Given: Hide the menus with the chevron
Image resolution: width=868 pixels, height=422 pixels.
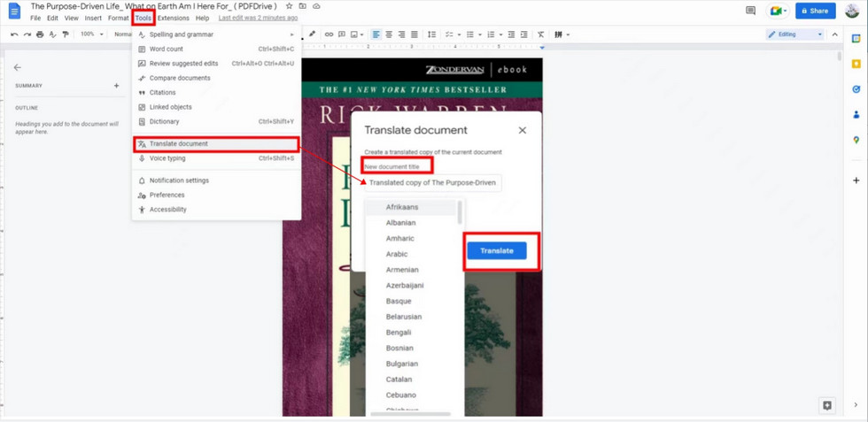Looking at the screenshot, I should tap(834, 35).
